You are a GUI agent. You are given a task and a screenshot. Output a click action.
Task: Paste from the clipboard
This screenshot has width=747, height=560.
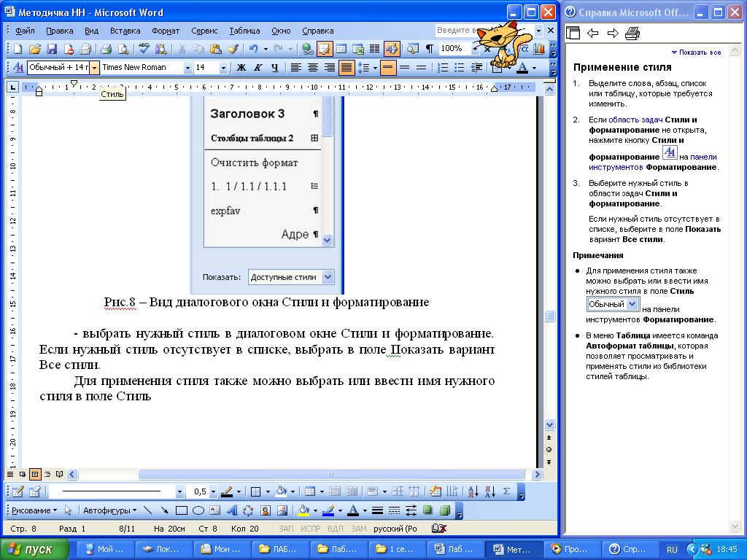pyautogui.click(x=216, y=49)
